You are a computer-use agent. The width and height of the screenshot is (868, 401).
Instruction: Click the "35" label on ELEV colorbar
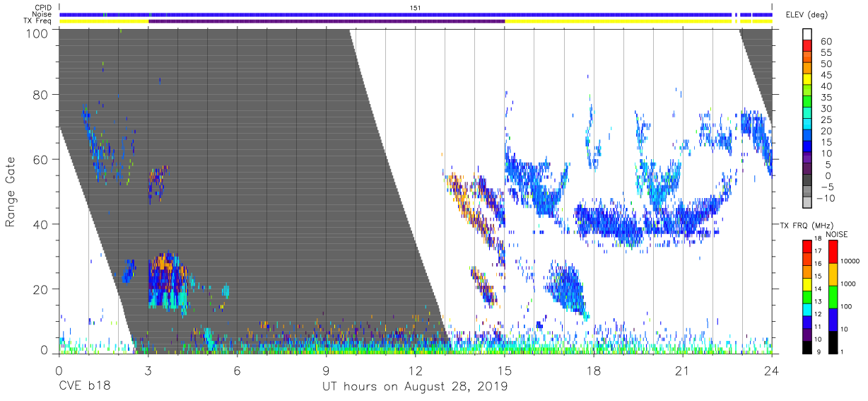827,98
